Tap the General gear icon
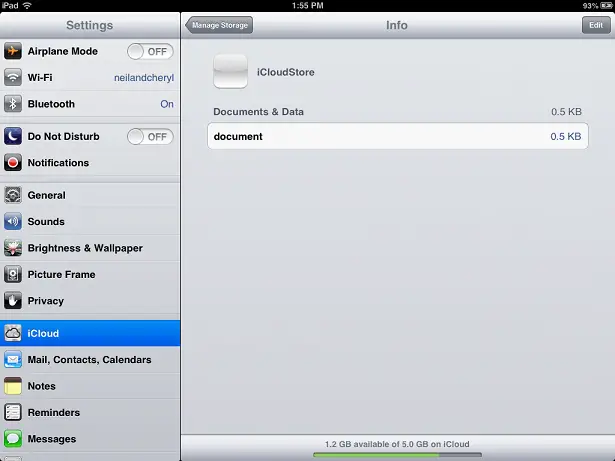The image size is (615, 461). (13, 195)
